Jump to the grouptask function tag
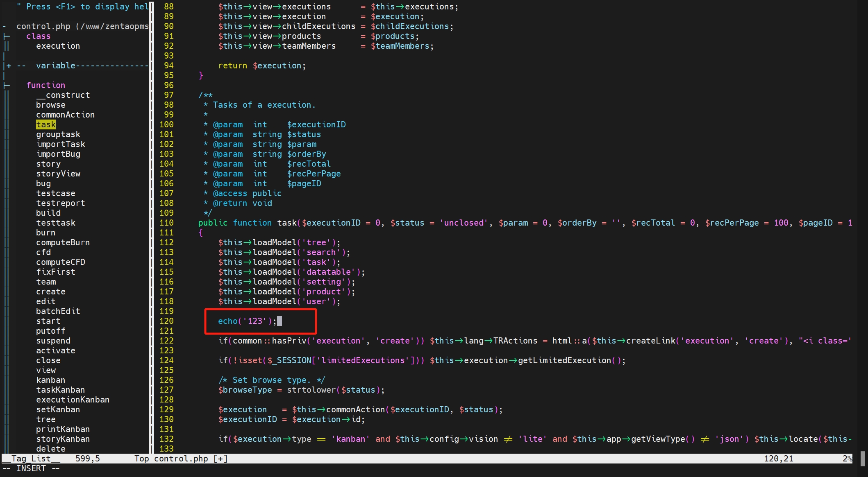 point(58,134)
